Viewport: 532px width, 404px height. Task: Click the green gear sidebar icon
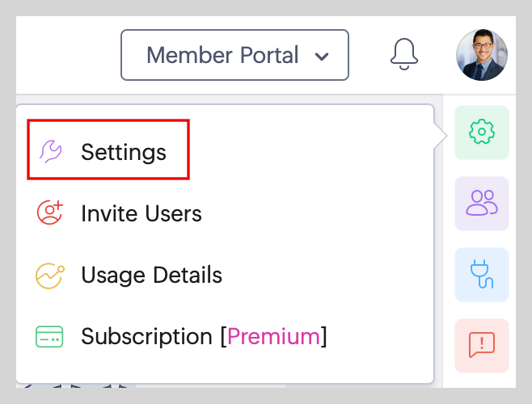[482, 132]
